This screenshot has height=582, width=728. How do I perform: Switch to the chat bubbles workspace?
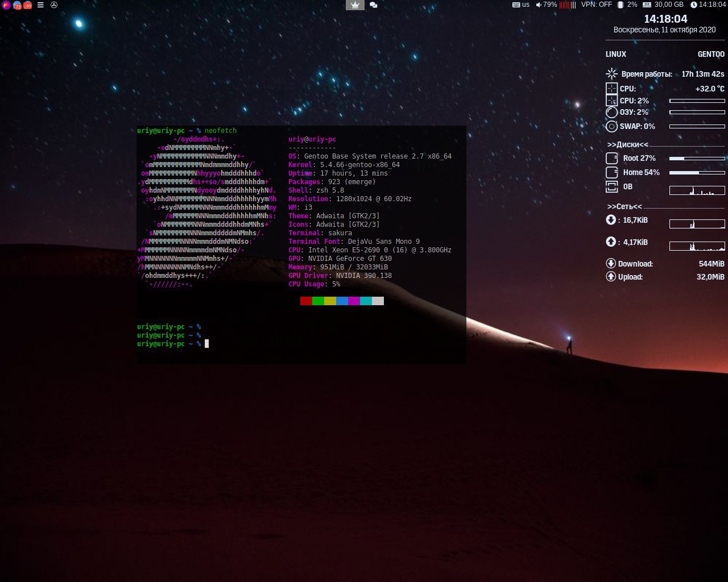(x=374, y=5)
